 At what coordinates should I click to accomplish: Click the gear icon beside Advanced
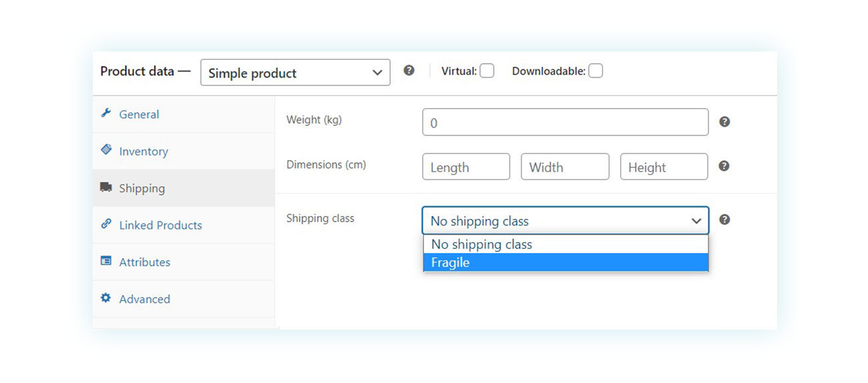105,298
